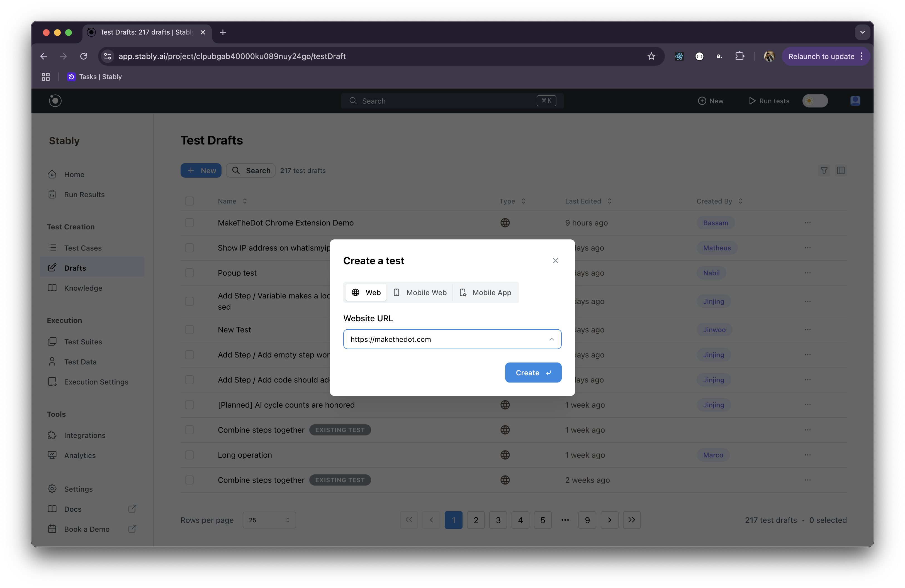Jump to the last page with the double arrow
905x588 pixels.
click(632, 520)
